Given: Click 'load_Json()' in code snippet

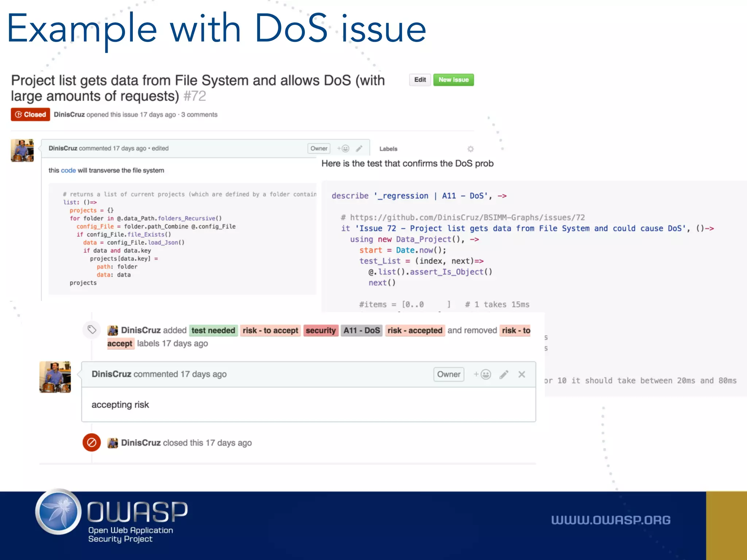Looking at the screenshot, I should point(166,242).
